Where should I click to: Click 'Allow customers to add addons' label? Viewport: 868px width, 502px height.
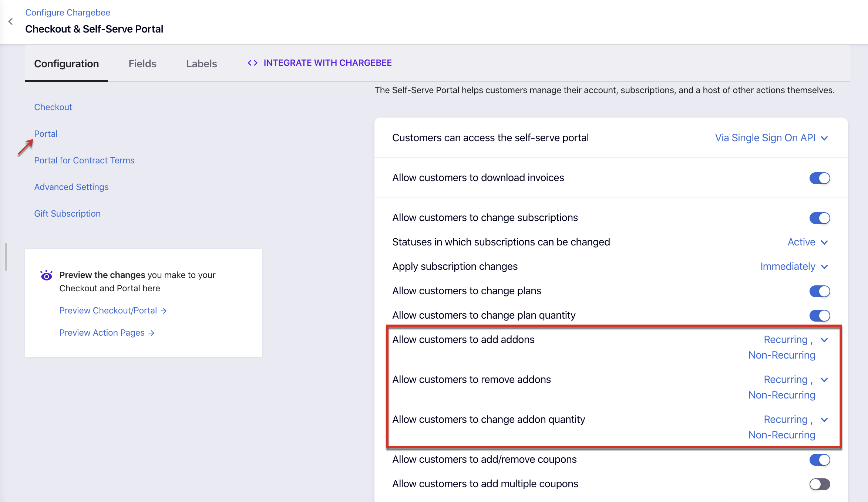coord(463,340)
